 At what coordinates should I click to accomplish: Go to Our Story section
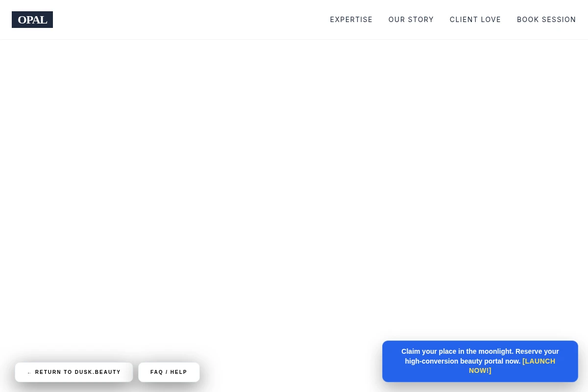(411, 20)
